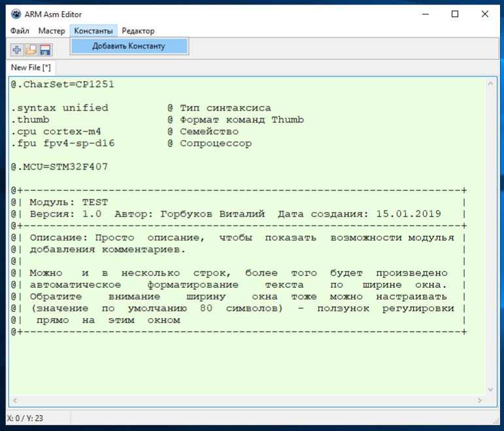Click the ARM Asm Editor paw icon
Screen dimensions: 504x431
point(16,14)
